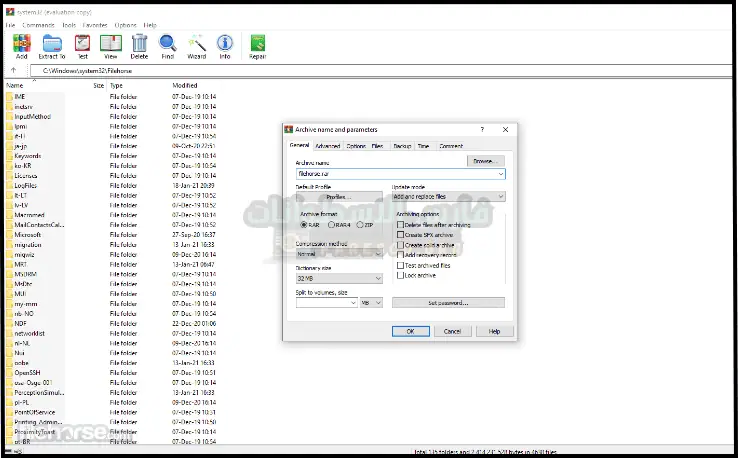Switch to the Advanced tab
Viewport: 738px width, 458px height.
point(327,146)
